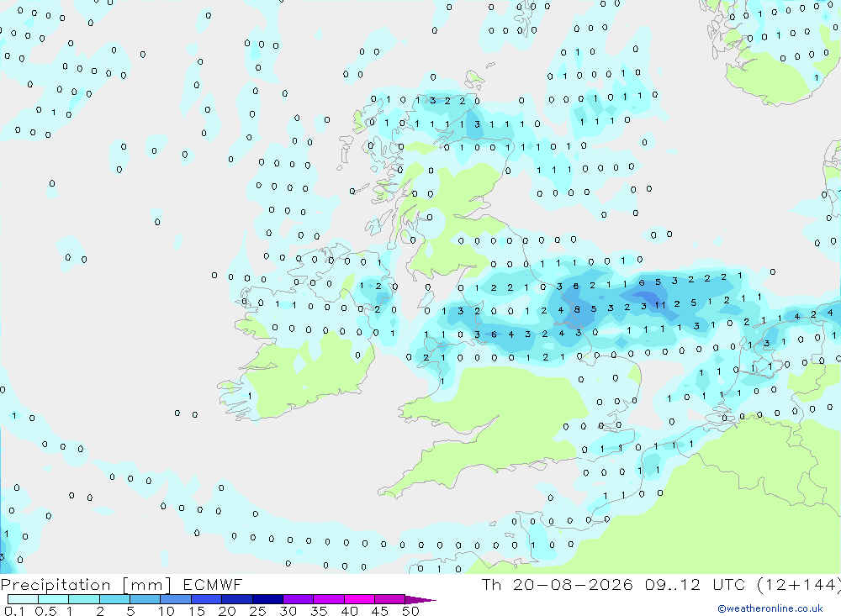Pick the 1–2 mm legend color box
The height and width of the screenshot is (616, 841).
click(84, 599)
